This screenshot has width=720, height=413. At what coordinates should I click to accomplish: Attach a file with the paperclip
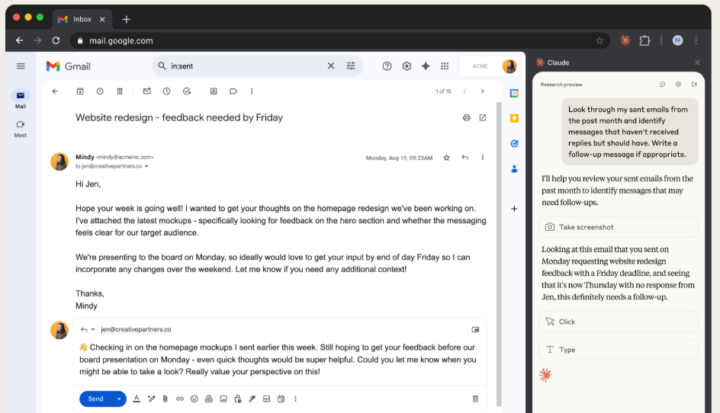pos(165,399)
